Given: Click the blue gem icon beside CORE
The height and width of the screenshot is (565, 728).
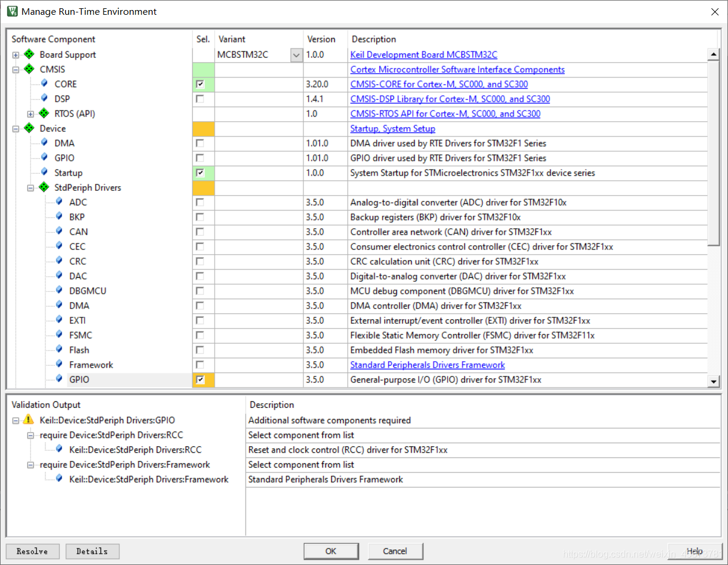Looking at the screenshot, I should (44, 83).
